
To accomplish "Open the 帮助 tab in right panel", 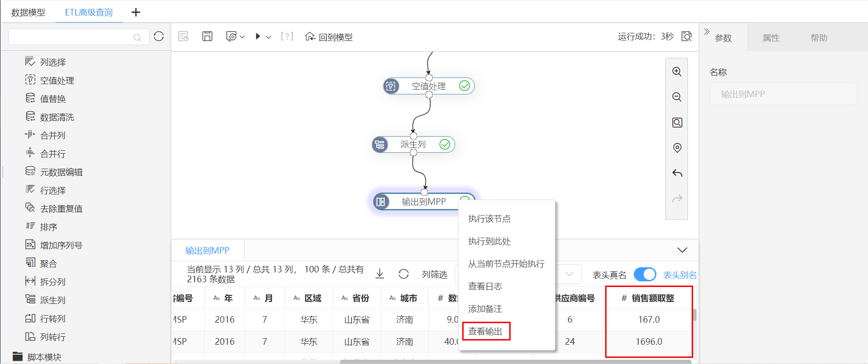I will point(819,38).
